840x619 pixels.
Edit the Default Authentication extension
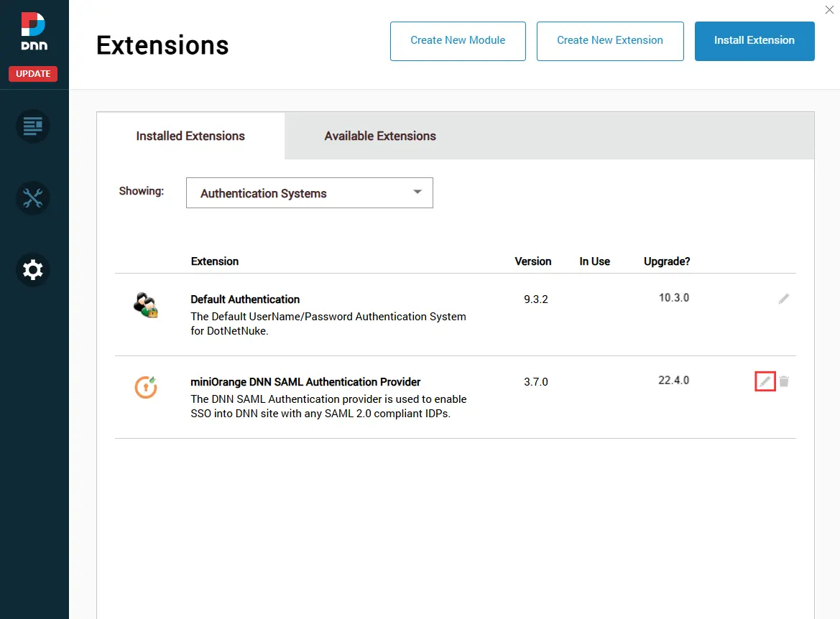[x=784, y=299]
